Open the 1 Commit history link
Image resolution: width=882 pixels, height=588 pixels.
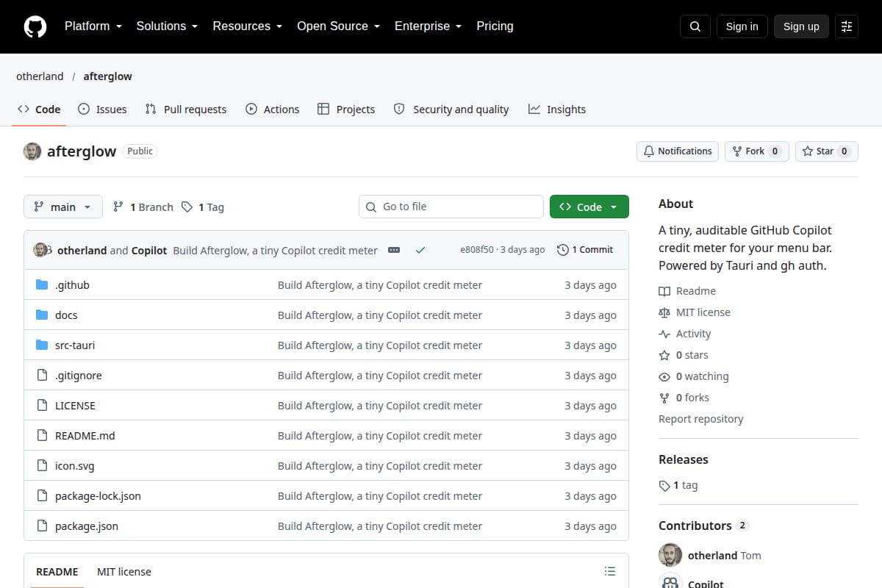tap(585, 250)
